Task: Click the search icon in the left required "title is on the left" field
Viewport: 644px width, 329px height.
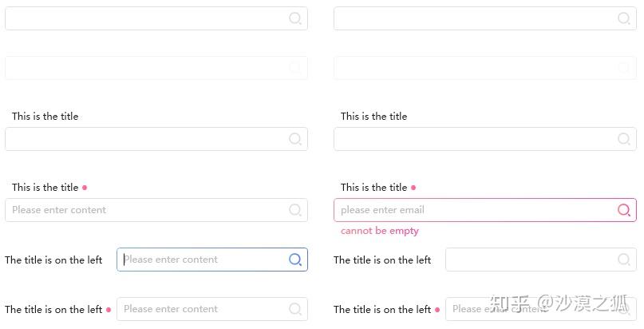Action: tap(295, 309)
